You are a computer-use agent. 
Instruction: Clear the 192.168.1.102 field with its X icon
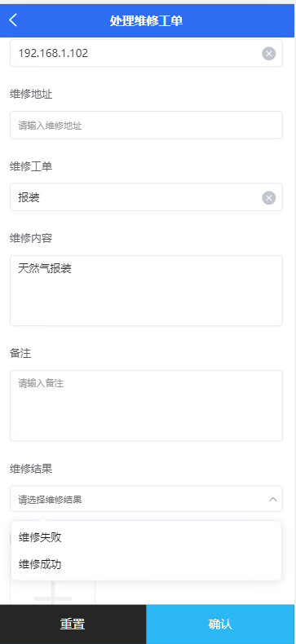coord(269,53)
